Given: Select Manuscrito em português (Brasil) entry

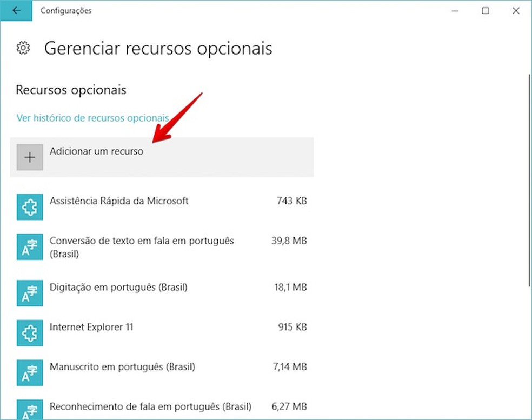Looking at the screenshot, I should pyautogui.click(x=122, y=367).
